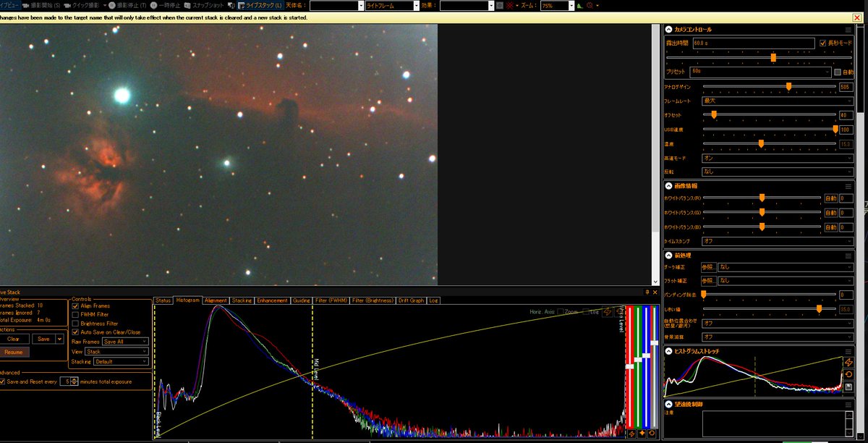This screenshot has height=443, width=868.
Task: Switch to the Enhancement tab
Action: pyautogui.click(x=272, y=300)
